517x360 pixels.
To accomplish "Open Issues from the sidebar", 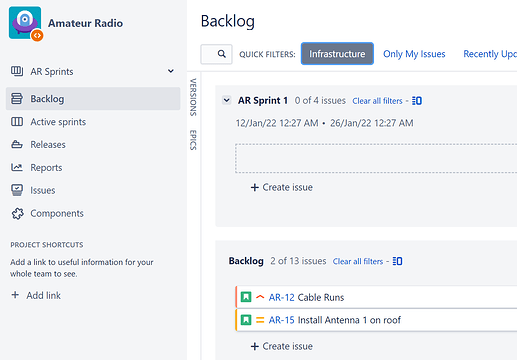I will (x=43, y=190).
